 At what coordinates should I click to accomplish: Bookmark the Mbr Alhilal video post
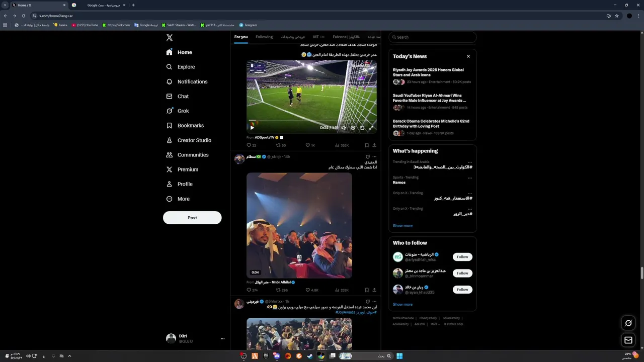pos(367,290)
